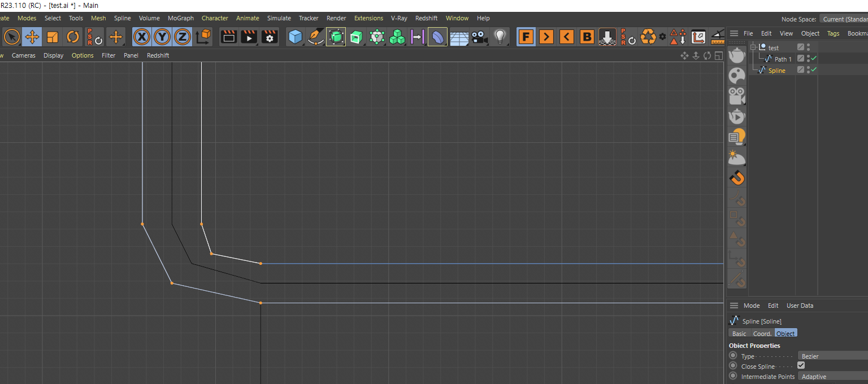Click the orange left-arrow button

[567, 37]
